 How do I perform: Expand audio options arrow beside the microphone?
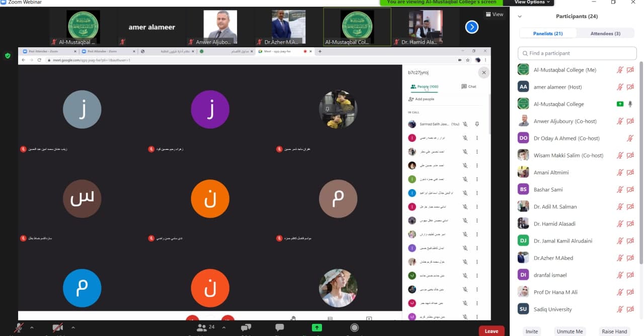coord(32,328)
